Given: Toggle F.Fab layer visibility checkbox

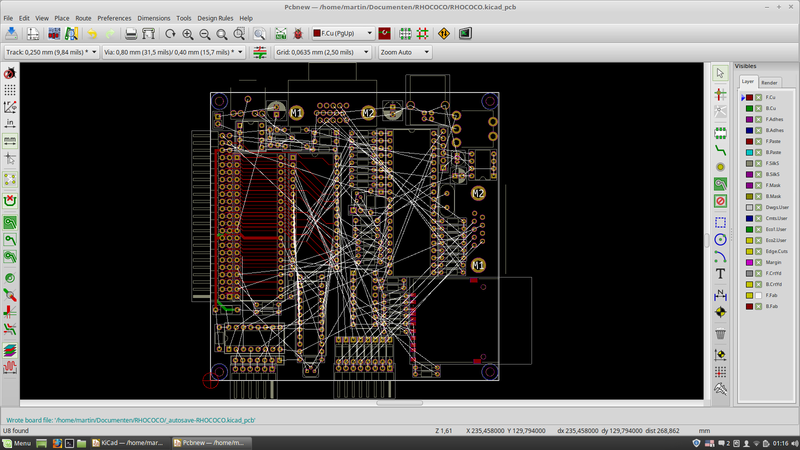Looking at the screenshot, I should (x=759, y=295).
